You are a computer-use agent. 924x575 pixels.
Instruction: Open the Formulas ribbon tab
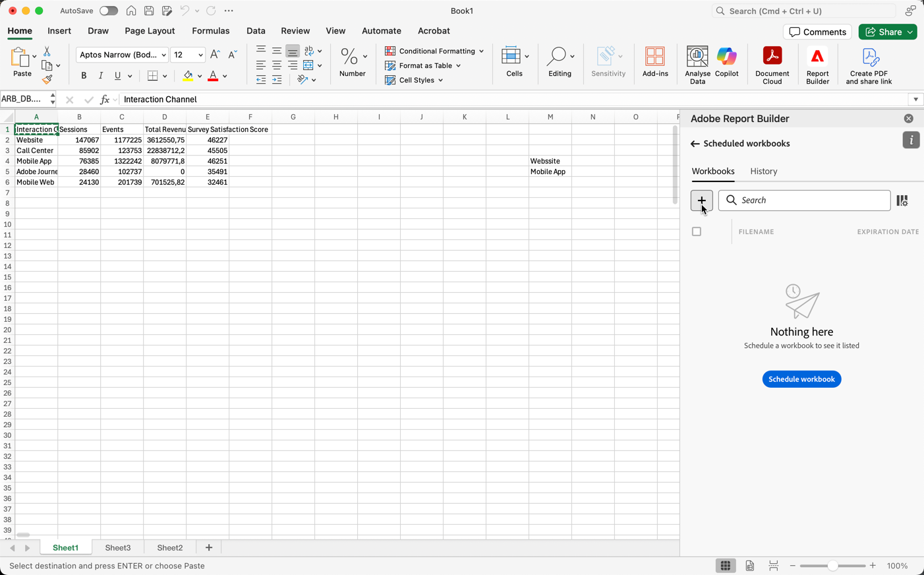coord(211,31)
